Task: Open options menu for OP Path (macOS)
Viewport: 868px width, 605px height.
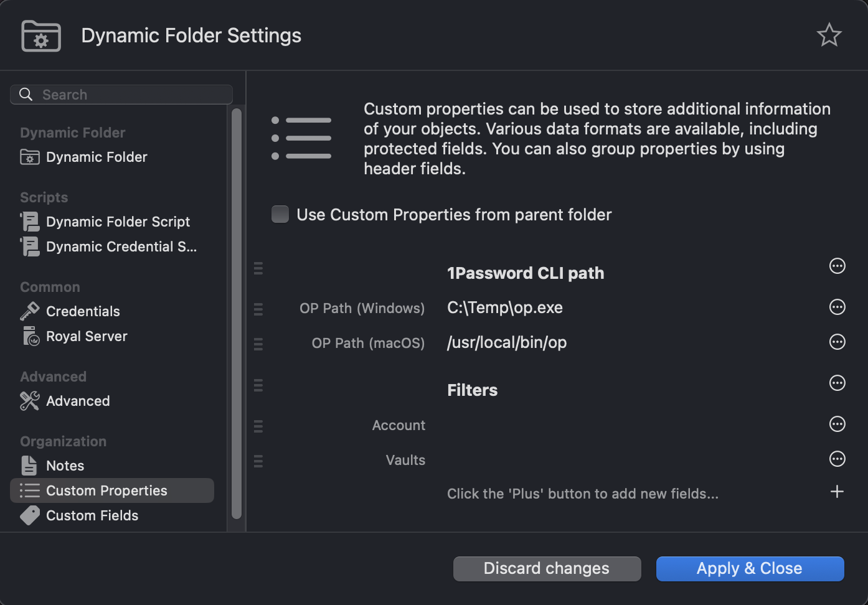Action: [837, 342]
